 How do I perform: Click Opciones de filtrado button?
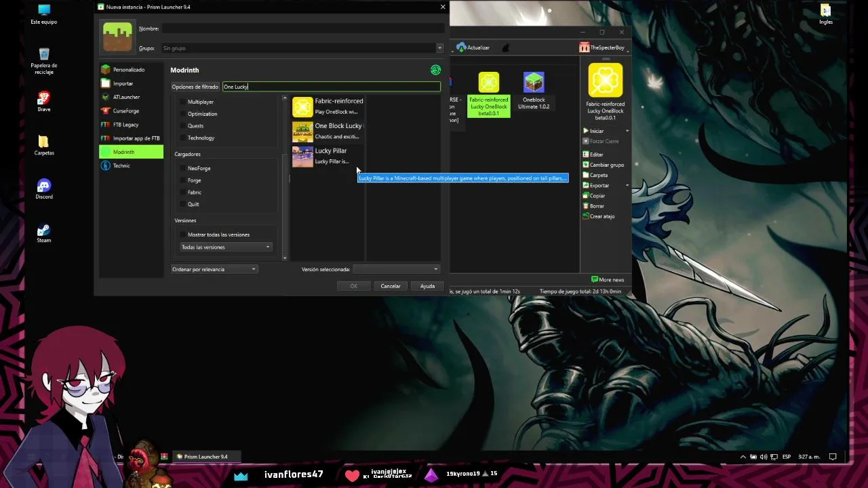click(x=195, y=87)
